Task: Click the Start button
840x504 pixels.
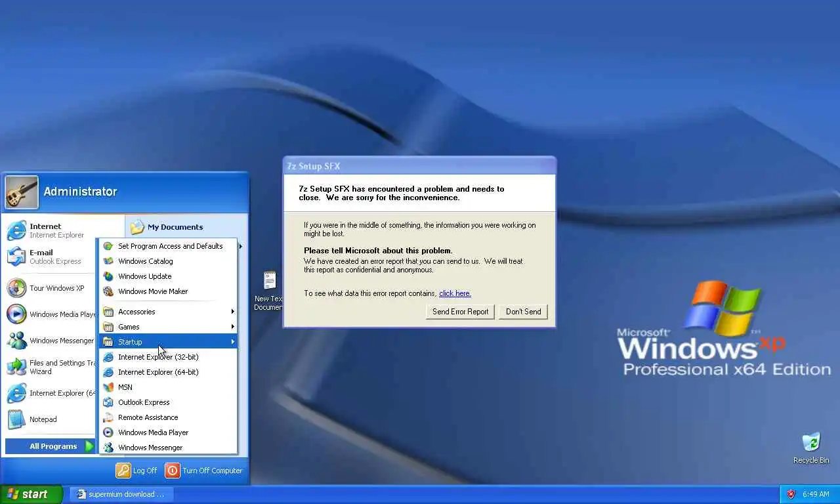Action: point(31,494)
